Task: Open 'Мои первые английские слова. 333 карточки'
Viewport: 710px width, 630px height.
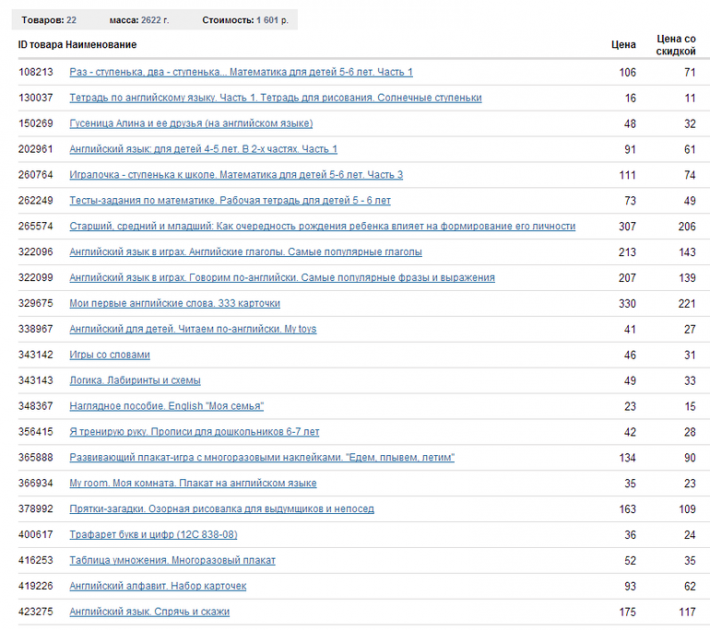Action: pyautogui.click(x=174, y=303)
